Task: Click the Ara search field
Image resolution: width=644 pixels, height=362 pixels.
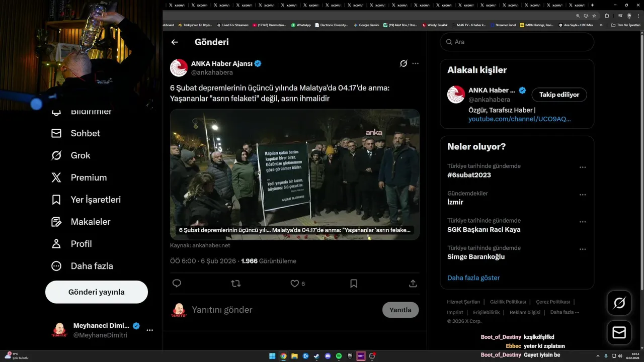Action: point(517,42)
